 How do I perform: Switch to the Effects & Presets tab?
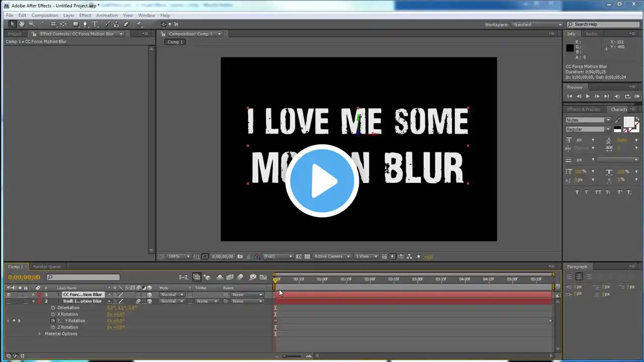tap(583, 110)
